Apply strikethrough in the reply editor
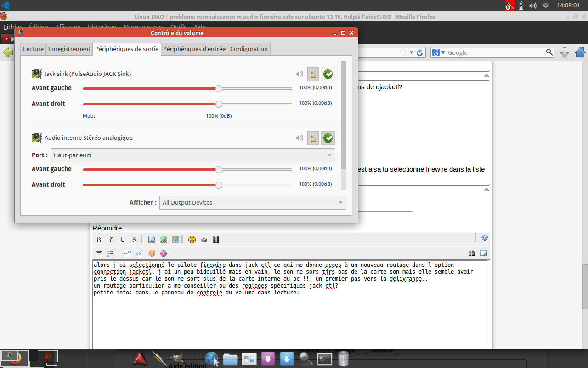Screen dimensions: 588x368 (135, 240)
